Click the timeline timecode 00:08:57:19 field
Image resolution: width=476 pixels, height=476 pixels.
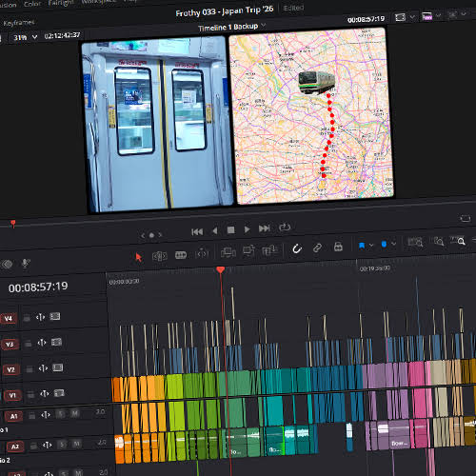38,288
